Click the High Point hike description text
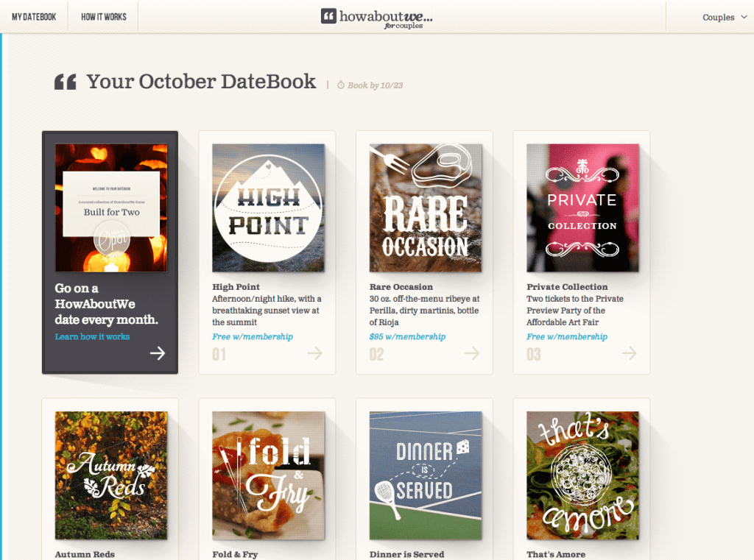The height and width of the screenshot is (560, 754). point(267,311)
